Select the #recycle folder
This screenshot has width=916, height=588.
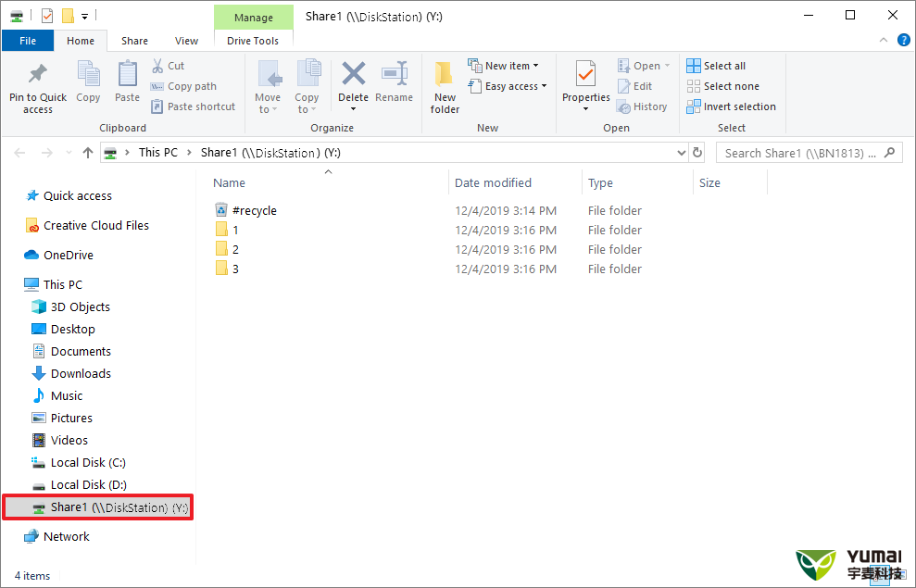pyautogui.click(x=254, y=210)
